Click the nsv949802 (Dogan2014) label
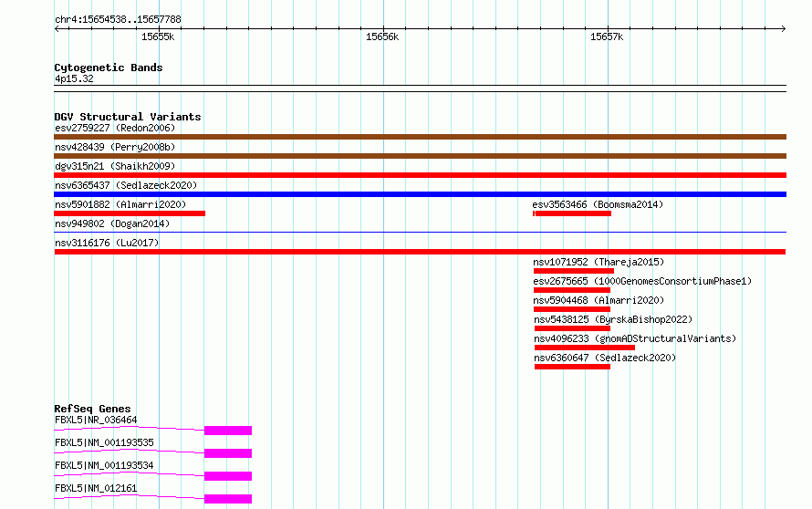812x509 pixels. coord(112,223)
